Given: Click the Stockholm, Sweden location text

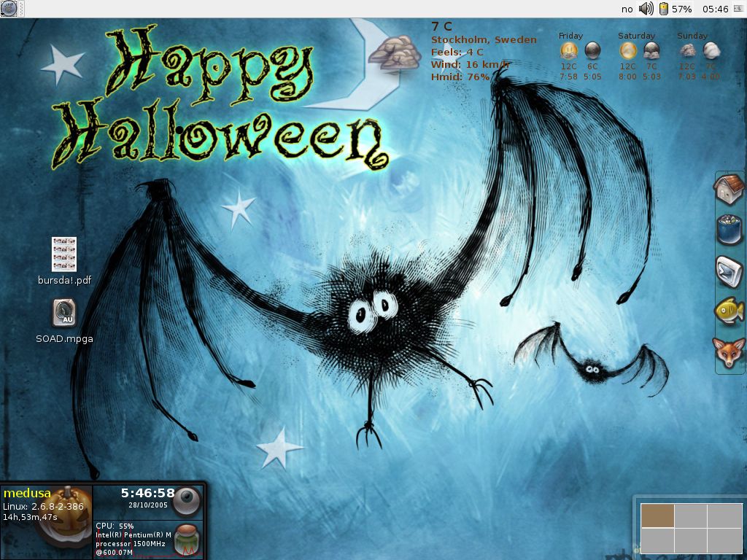Looking at the screenshot, I should click(x=484, y=40).
